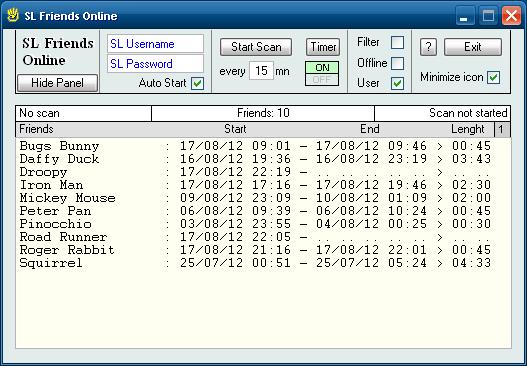527x366 pixels.
Task: Switch the timer ON
Action: pos(322,68)
